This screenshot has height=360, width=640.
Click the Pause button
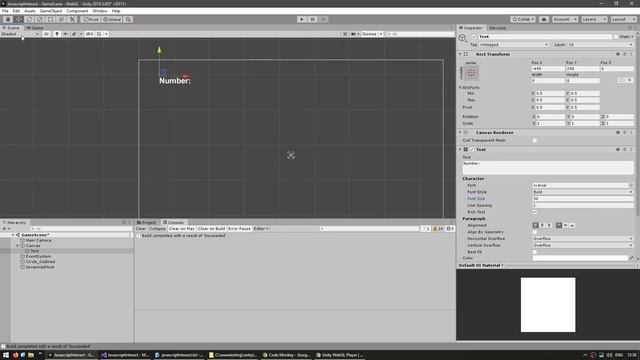point(312,19)
